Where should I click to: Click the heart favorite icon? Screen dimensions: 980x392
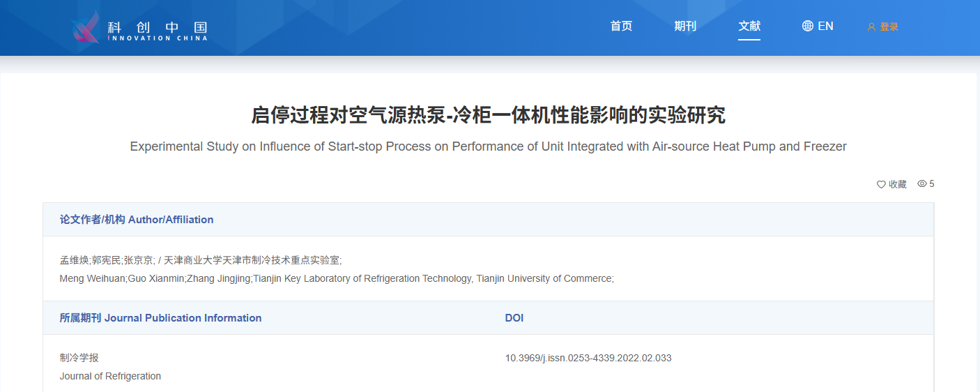tap(881, 185)
